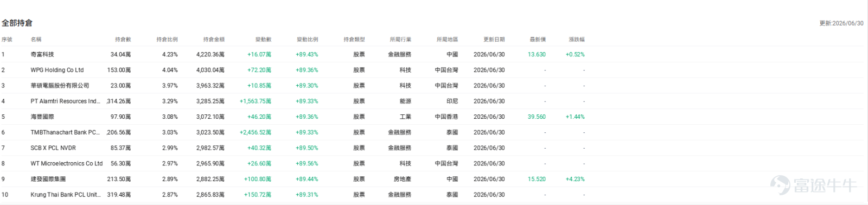Click the +0.52% change value

point(575,54)
